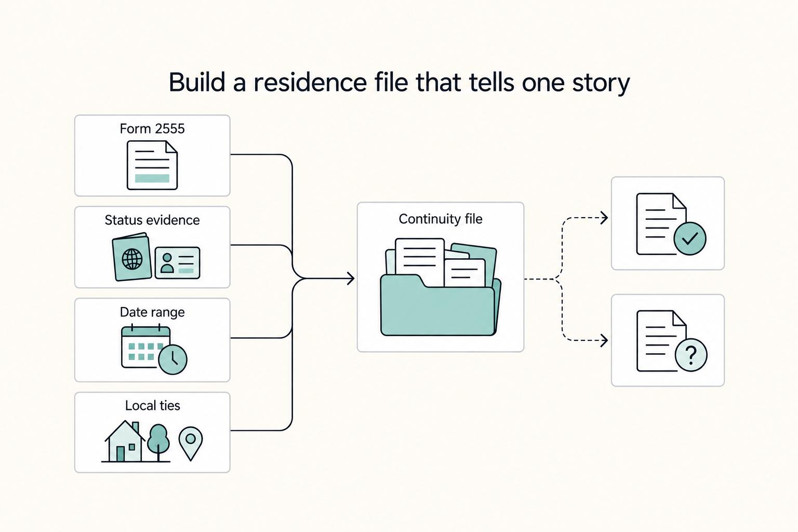Screen dimensions: 798x532
Task: Click the house icon under Local ties
Action: (124, 441)
